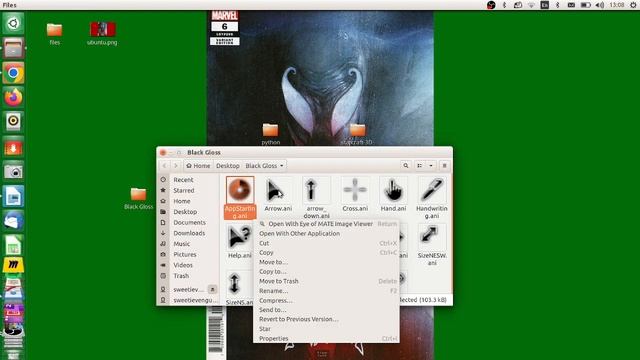Choose Rename... from context menu
Screen dimensions: 640x360
point(326,291)
